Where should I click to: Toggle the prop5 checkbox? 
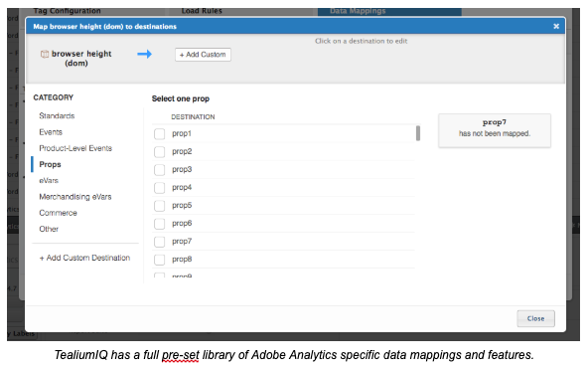click(x=159, y=206)
